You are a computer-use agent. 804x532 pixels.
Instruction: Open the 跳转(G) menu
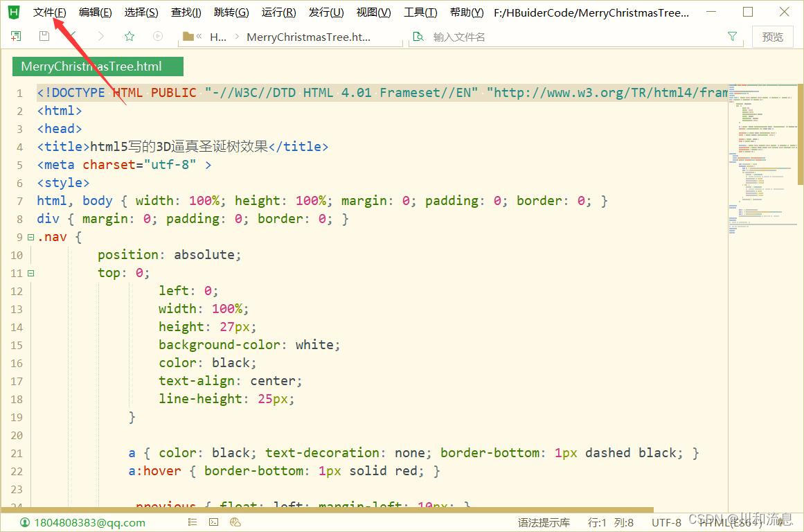tap(231, 12)
